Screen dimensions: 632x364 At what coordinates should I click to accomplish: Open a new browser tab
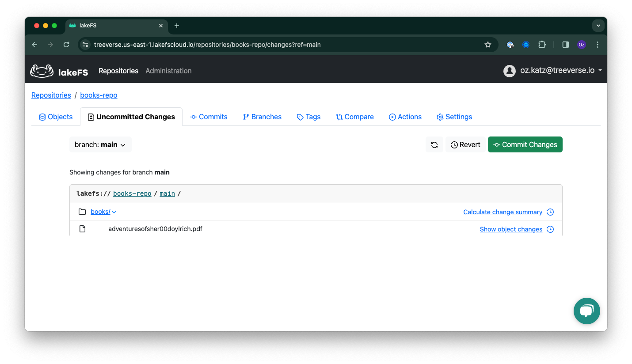[177, 26]
